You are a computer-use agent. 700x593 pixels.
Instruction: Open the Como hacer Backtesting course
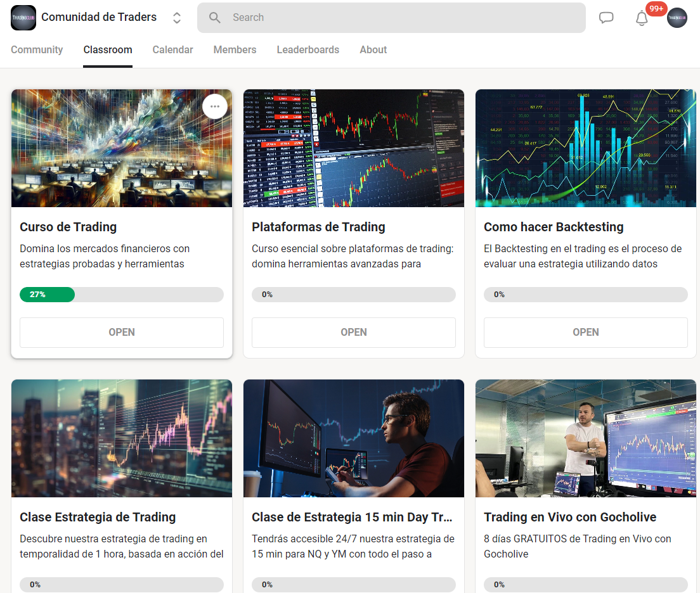[585, 332]
